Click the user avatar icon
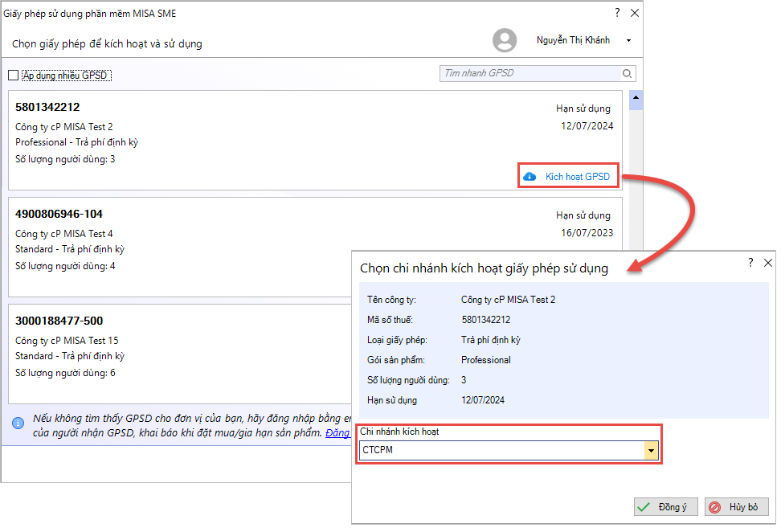The width and height of the screenshot is (781, 532). 505,40
